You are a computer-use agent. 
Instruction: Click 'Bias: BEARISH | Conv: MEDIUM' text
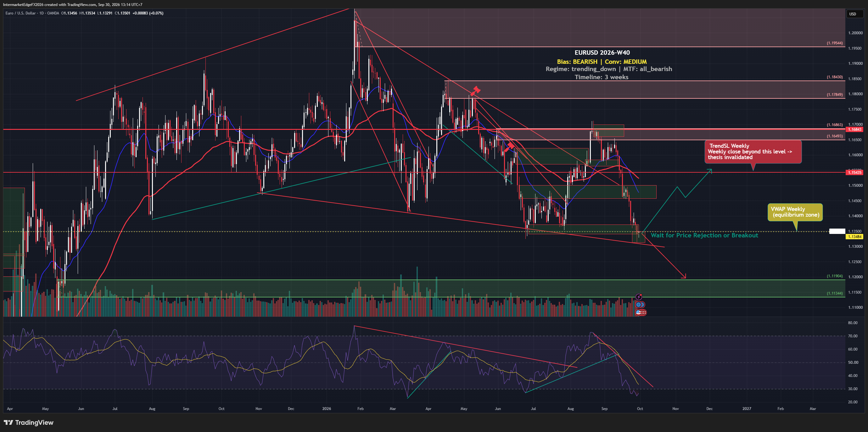click(602, 62)
